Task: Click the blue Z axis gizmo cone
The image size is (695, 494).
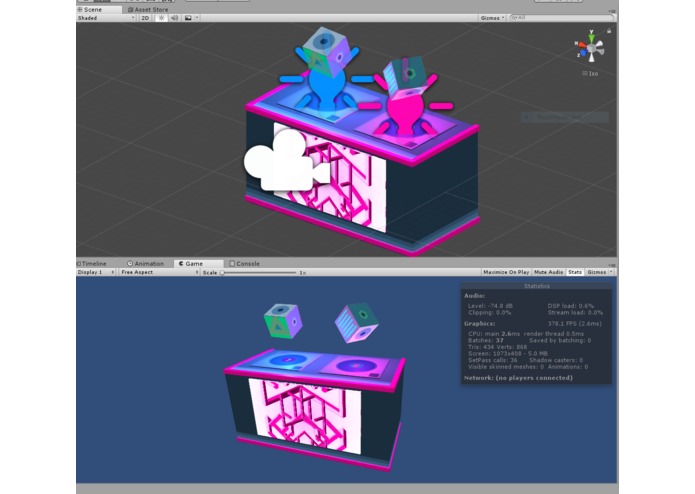Action: [x=583, y=53]
